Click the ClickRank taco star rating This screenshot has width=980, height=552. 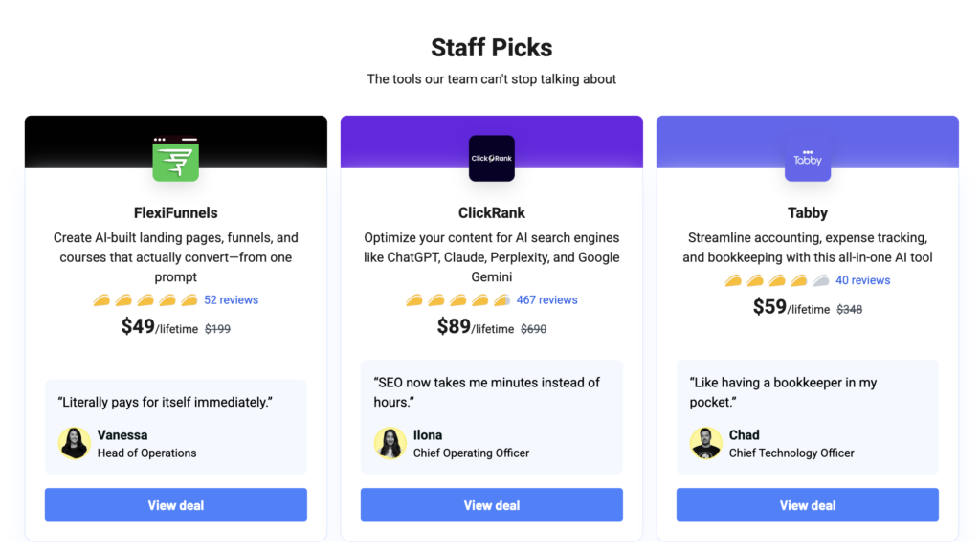pos(457,300)
